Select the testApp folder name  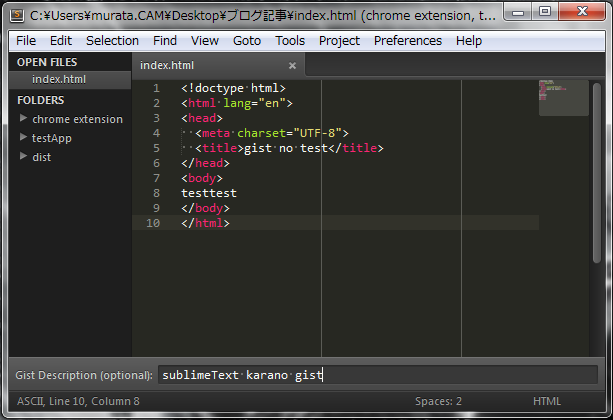tap(52, 138)
